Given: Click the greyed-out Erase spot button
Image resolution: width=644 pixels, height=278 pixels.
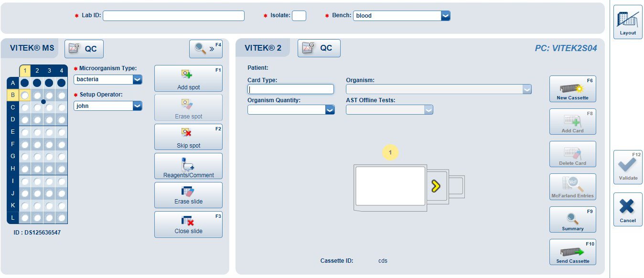Looking at the screenshot, I should (x=188, y=107).
